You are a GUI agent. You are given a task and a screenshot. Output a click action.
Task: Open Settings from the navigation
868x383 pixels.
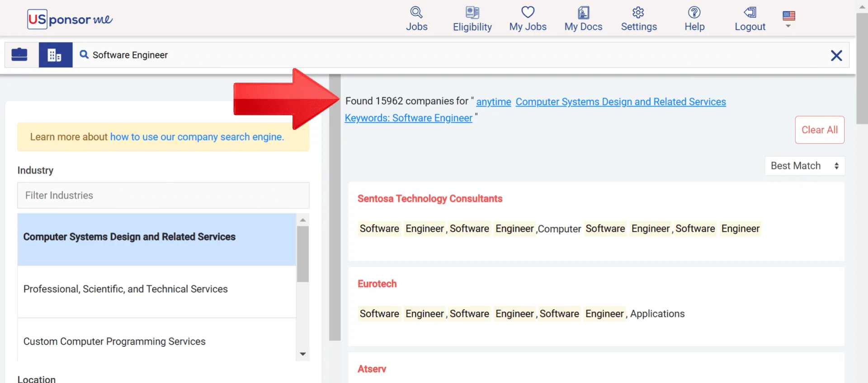tap(638, 19)
